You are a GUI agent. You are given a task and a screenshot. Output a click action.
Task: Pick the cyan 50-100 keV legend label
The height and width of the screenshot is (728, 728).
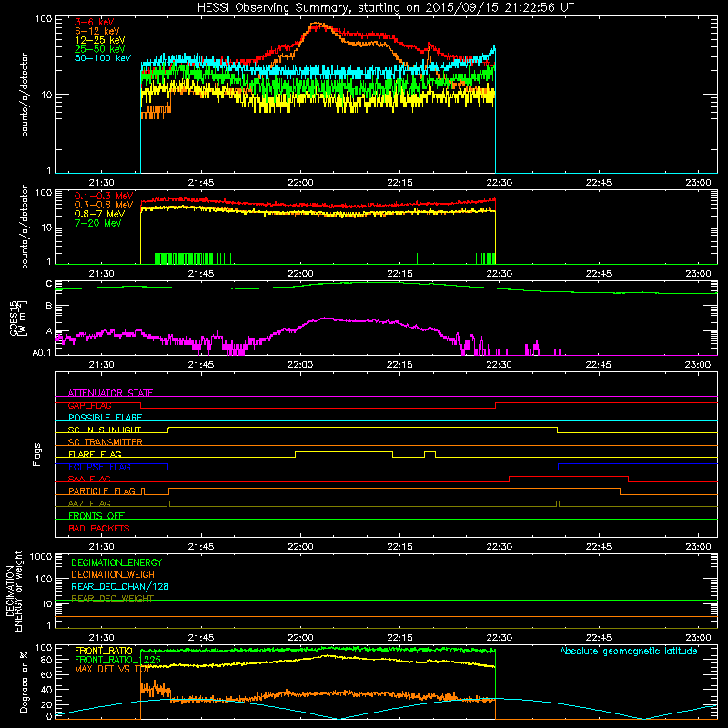103,58
